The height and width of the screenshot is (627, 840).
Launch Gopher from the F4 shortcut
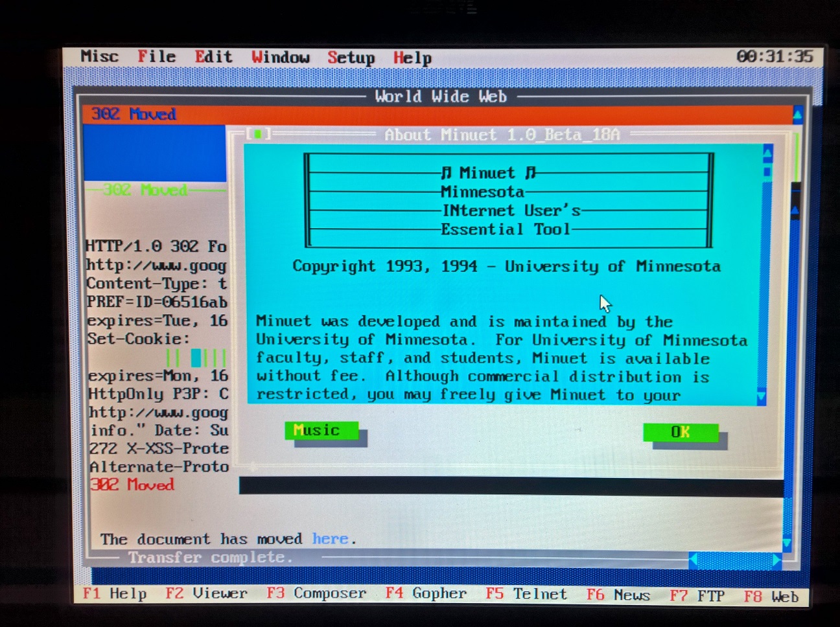click(x=425, y=593)
